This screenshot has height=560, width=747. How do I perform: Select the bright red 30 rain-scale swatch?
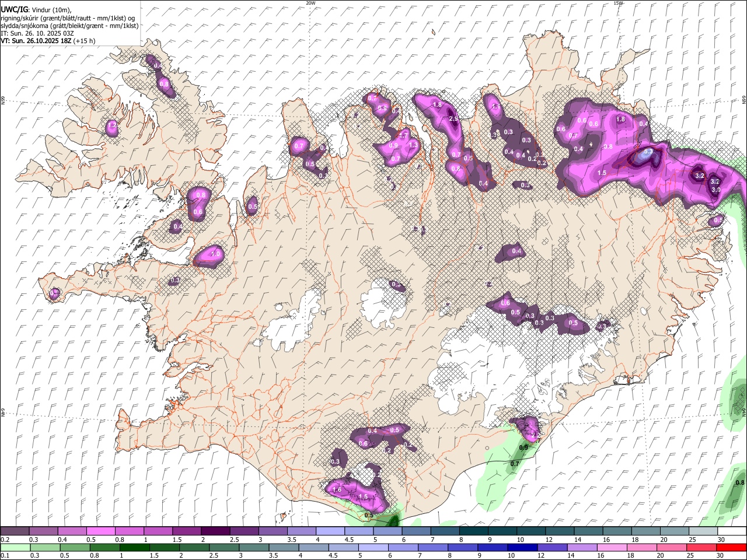point(731,547)
